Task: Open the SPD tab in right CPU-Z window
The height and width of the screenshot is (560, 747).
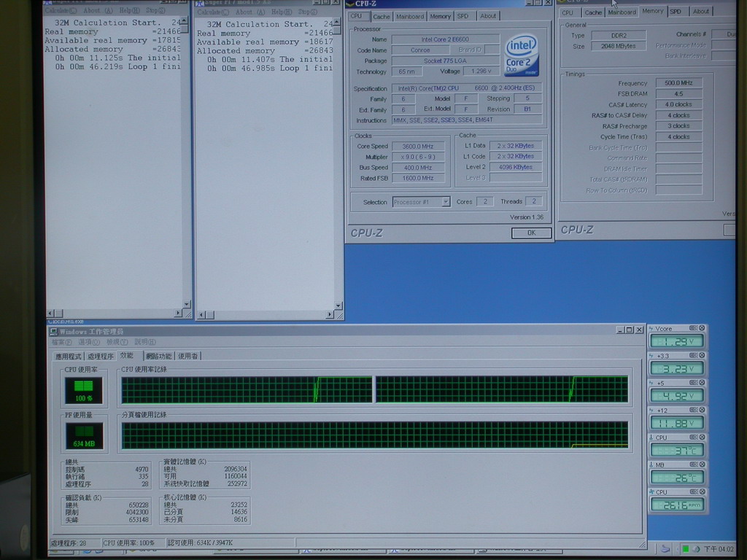Action: pos(676,12)
